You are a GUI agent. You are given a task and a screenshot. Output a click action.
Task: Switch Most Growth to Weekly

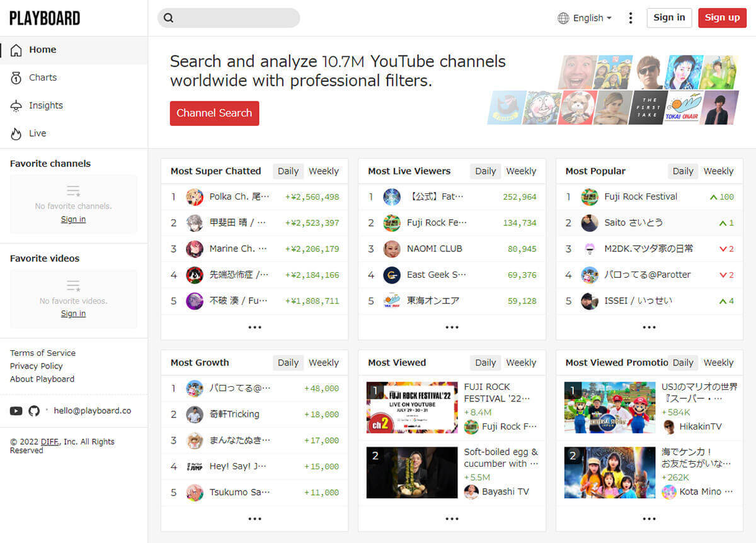pyautogui.click(x=324, y=363)
